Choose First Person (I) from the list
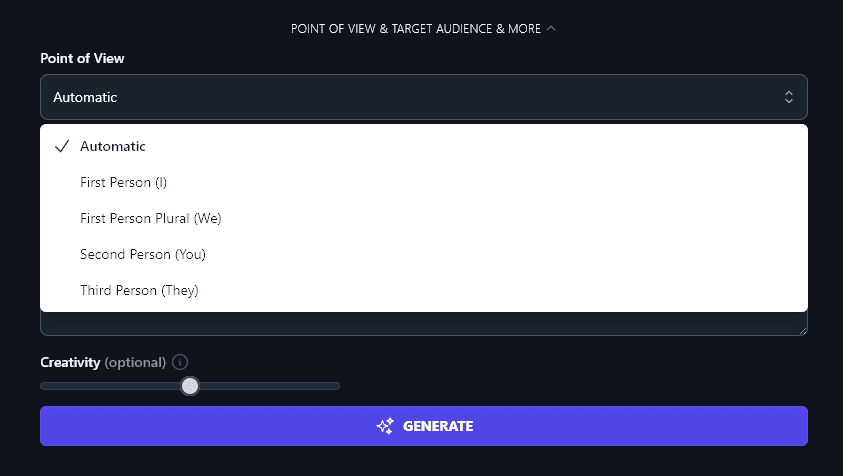Viewport: 843px width, 476px height. point(124,182)
